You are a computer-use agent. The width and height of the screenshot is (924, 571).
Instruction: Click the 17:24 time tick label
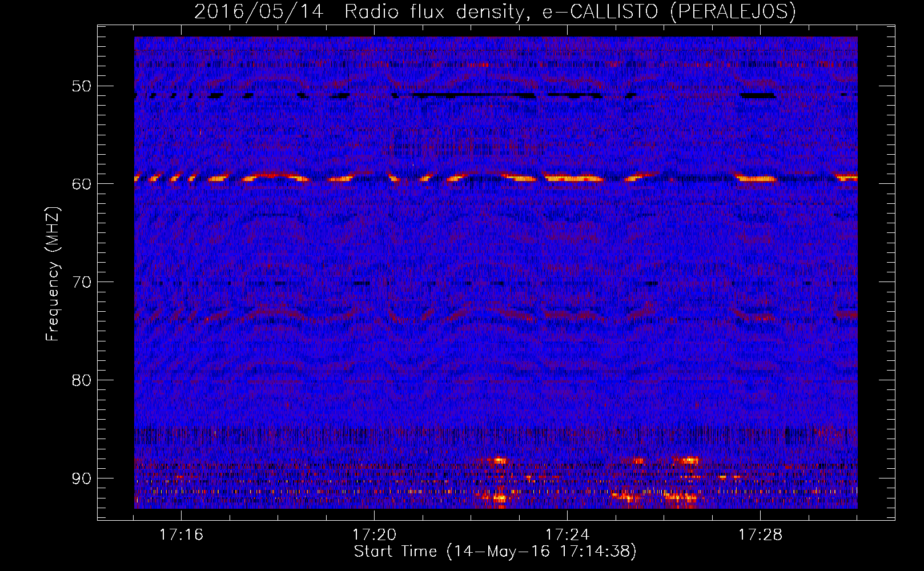(567, 535)
